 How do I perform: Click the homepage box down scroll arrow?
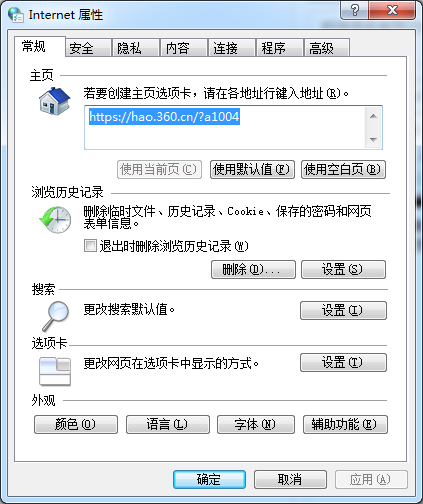pos(373,139)
